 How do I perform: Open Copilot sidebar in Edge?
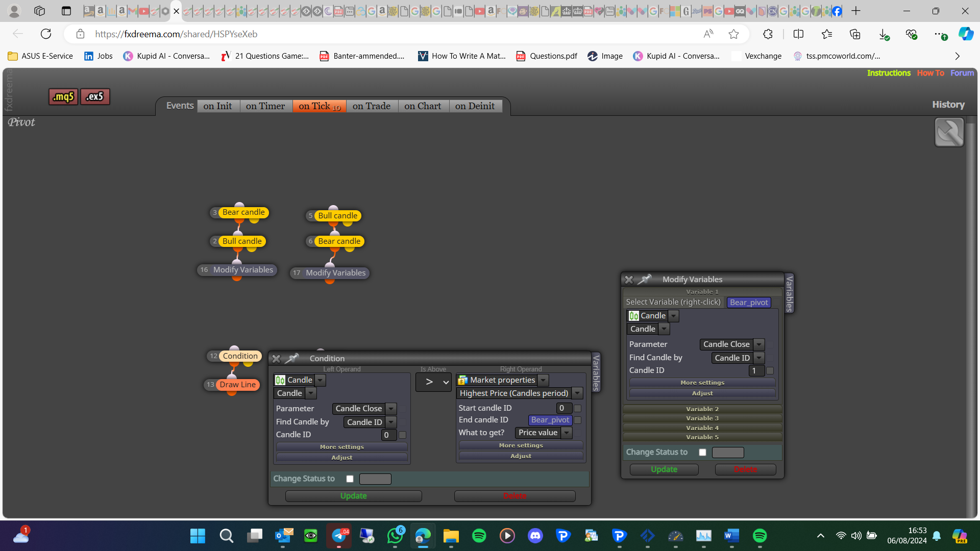coord(966,34)
